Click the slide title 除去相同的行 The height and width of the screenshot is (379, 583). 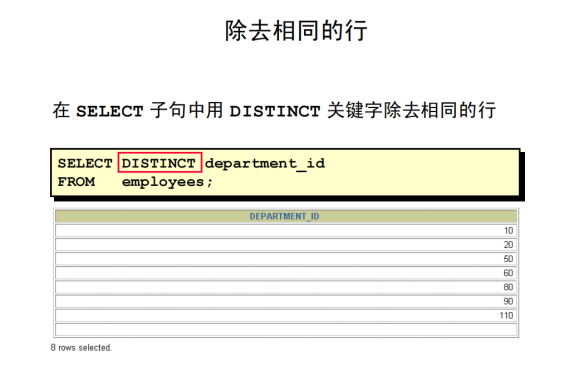296,30
